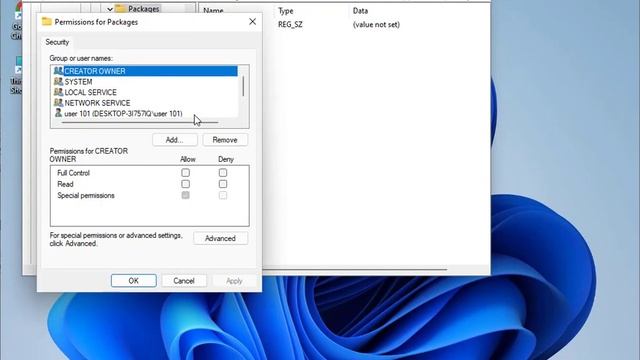Click the LOCAL SERVICE group icon
640x360 pixels.
pos(58,92)
